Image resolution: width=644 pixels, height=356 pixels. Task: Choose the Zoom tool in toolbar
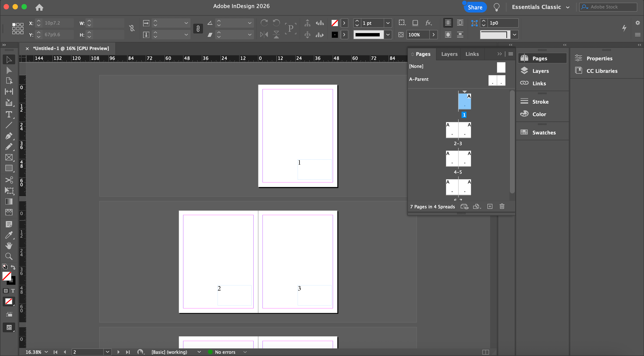(x=9, y=256)
